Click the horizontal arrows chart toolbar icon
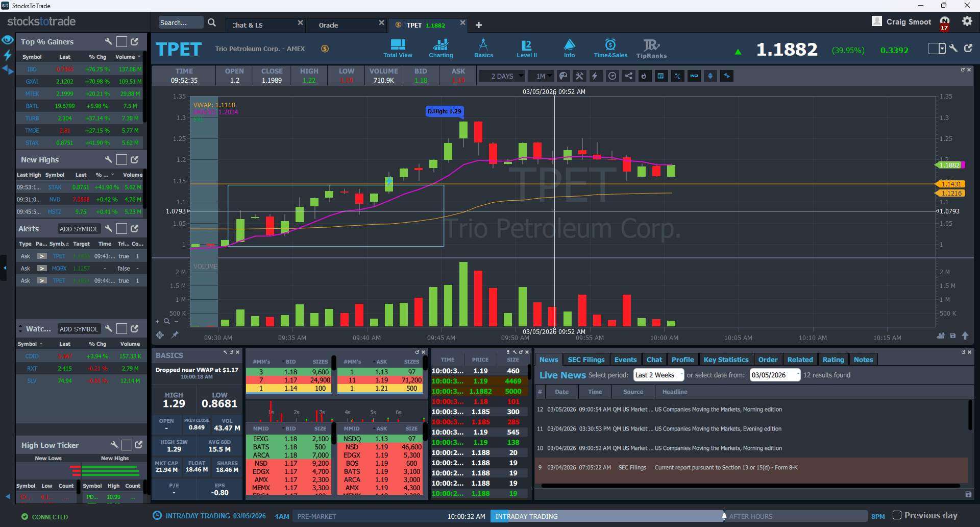 pyautogui.click(x=727, y=76)
